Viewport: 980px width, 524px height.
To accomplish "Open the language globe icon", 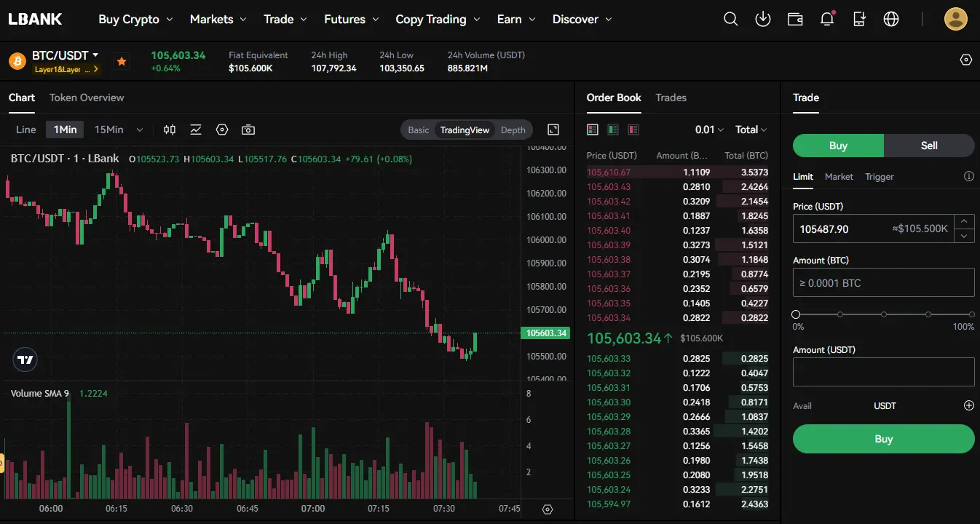I will tap(891, 19).
